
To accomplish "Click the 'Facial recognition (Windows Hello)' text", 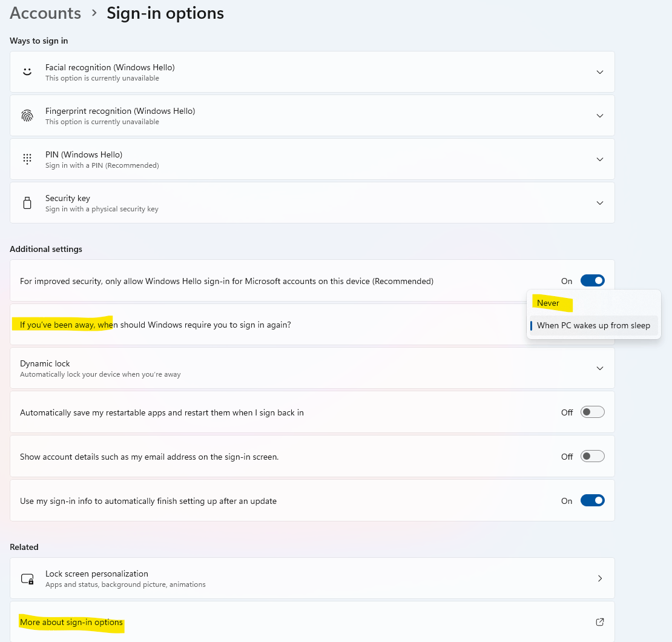I will [110, 67].
